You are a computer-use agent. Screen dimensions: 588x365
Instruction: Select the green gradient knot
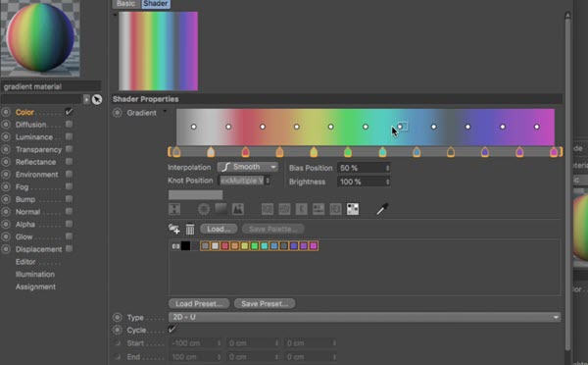coord(348,152)
